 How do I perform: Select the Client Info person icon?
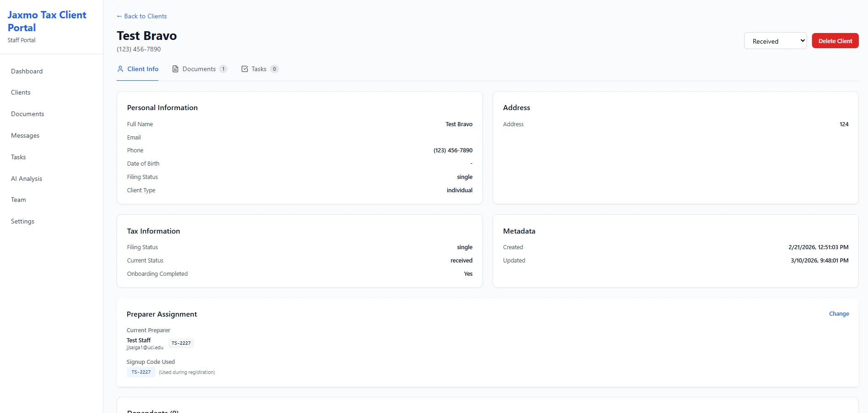click(x=120, y=69)
